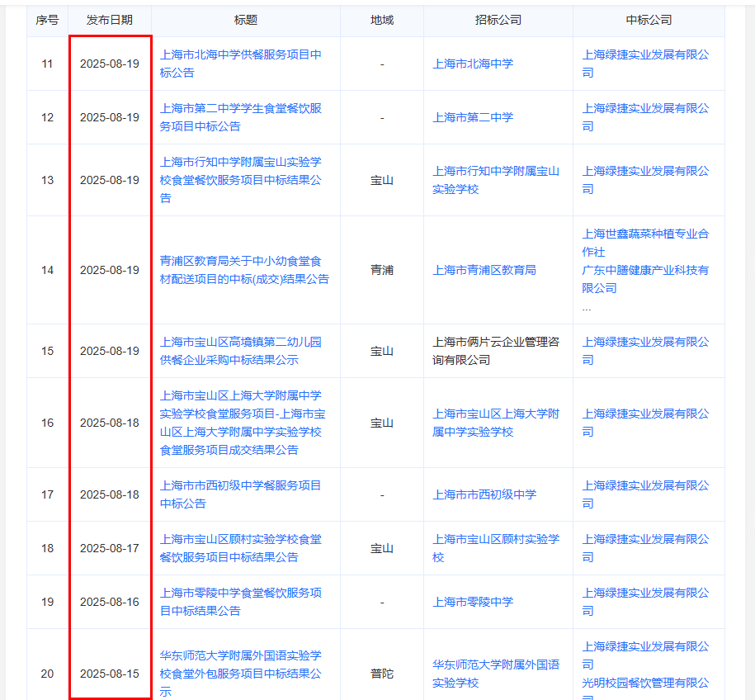The image size is (755, 700).
Task: Open 上海绿捷实业发展有限公司 winner link in row 19
Action: click(646, 601)
